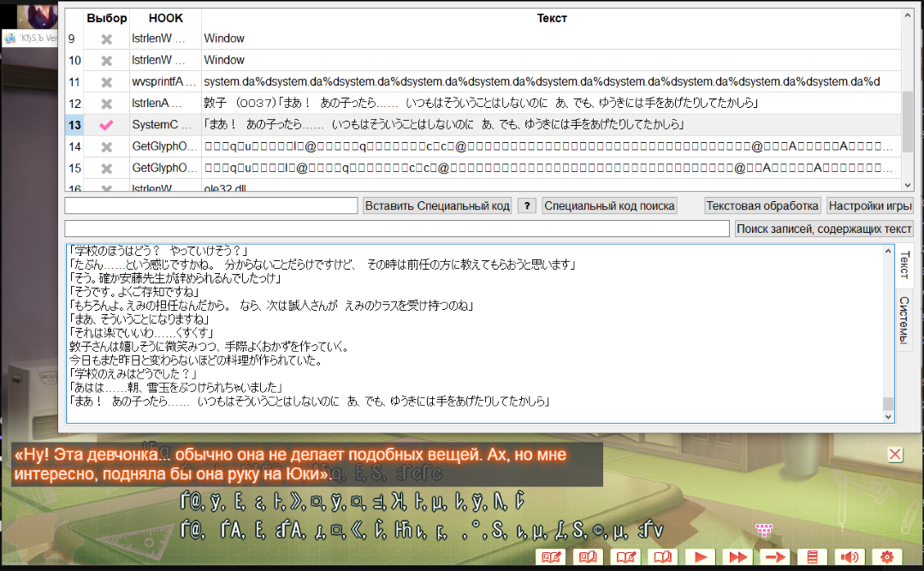This screenshot has height=571, width=924.
Task: Toggle selection mark on row 9
Action: pos(107,39)
